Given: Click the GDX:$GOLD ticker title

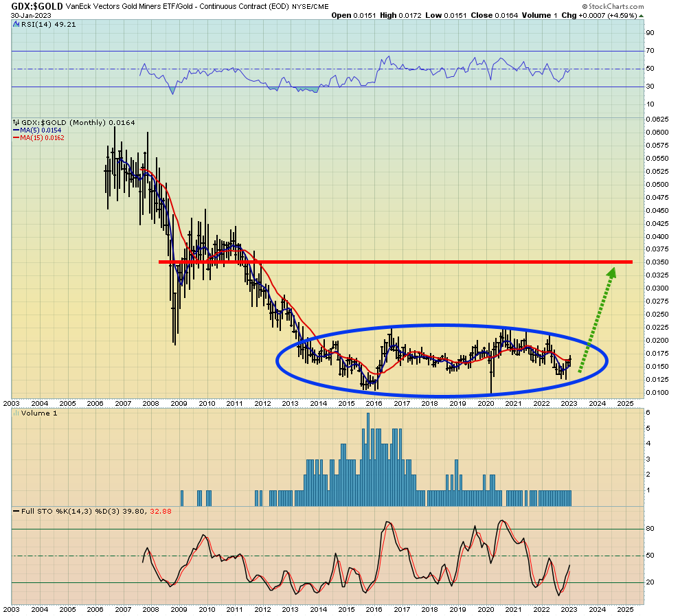Looking at the screenshot, I should tap(37, 6).
